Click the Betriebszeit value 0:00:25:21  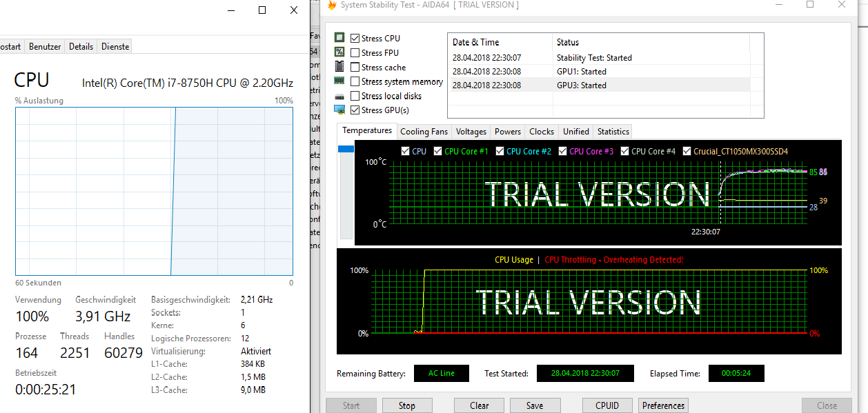(46, 390)
